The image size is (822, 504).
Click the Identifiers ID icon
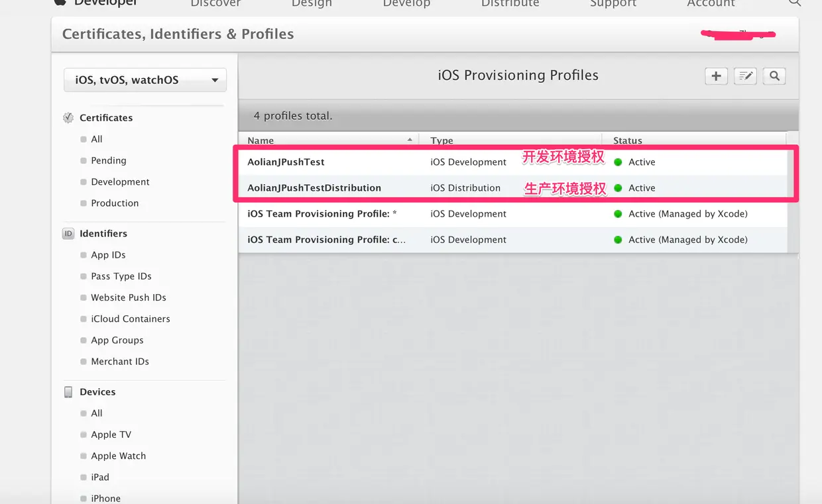pyautogui.click(x=68, y=234)
